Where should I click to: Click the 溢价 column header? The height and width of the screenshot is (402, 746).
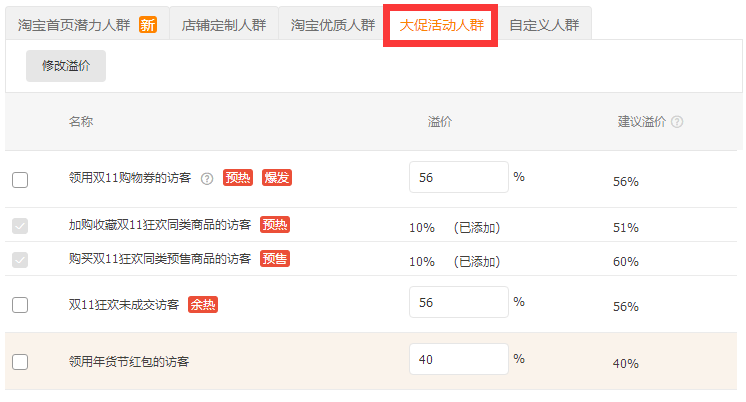[x=440, y=121]
